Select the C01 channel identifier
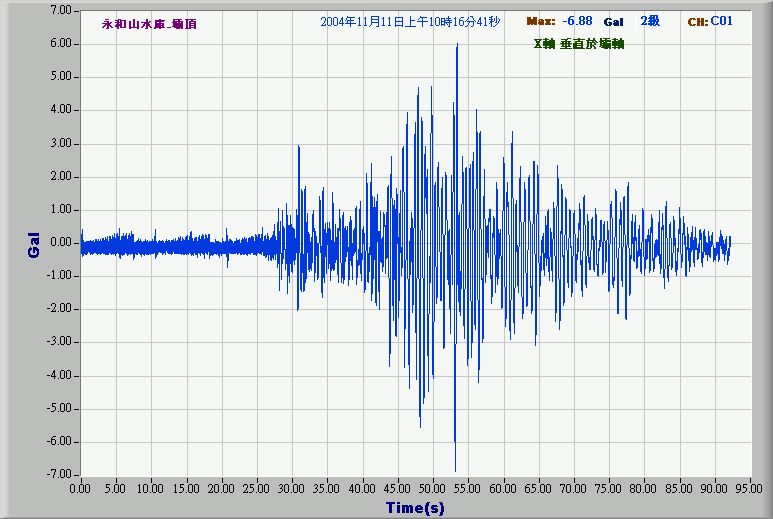The height and width of the screenshot is (519, 773). point(722,21)
